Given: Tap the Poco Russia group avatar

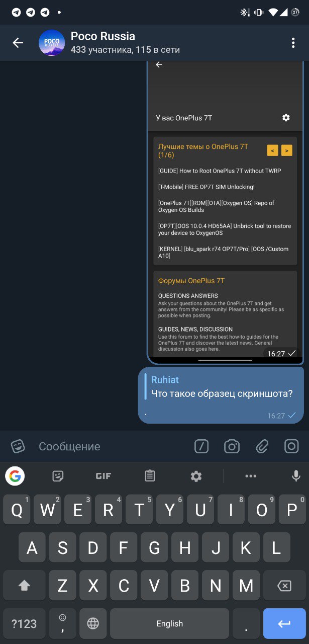Looking at the screenshot, I should pyautogui.click(x=52, y=43).
